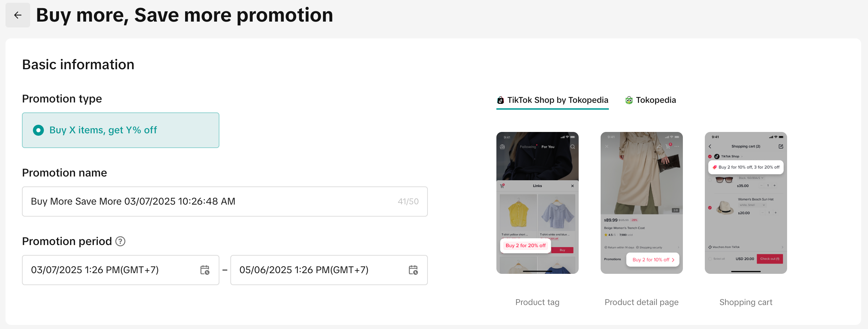
Task: Click the Shopping cart preview image
Action: (746, 203)
